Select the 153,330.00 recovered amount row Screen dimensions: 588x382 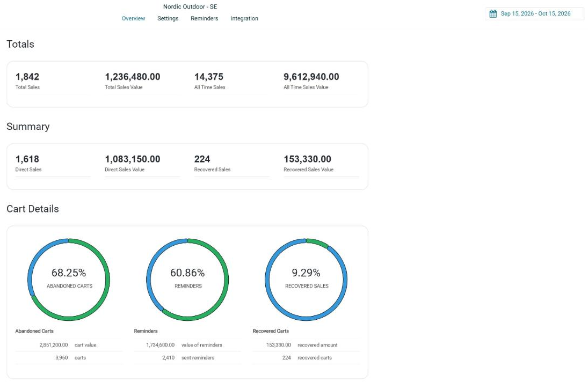click(x=306, y=345)
